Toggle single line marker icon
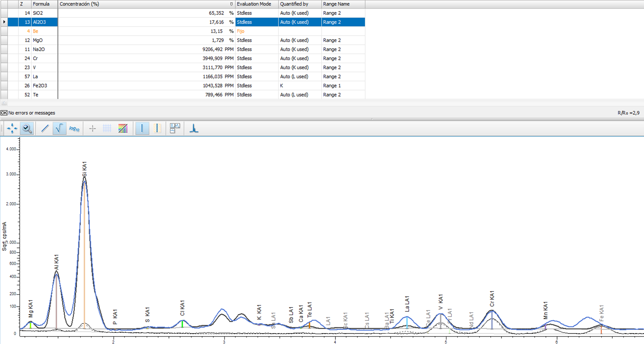Screen dimensions: 644x344 pyautogui.click(x=142, y=128)
